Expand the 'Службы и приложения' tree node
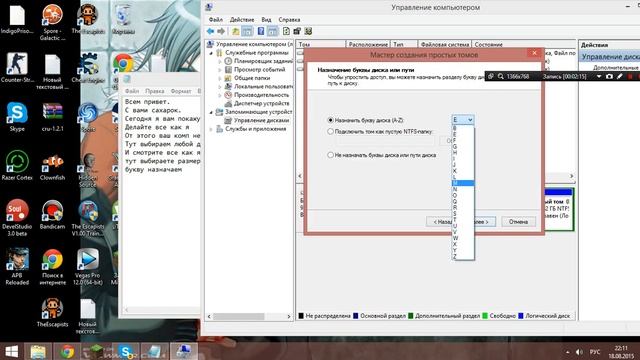The image size is (640, 360). coord(211,129)
